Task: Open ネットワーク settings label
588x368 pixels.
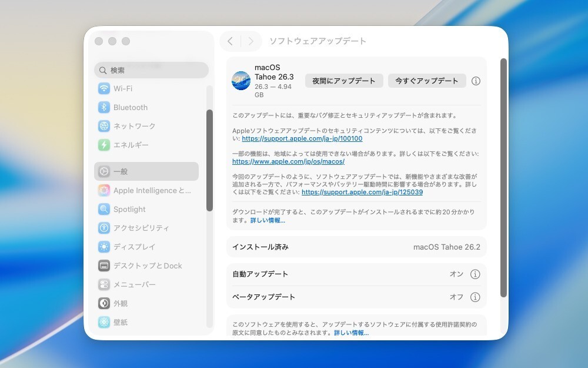Action: (135, 126)
